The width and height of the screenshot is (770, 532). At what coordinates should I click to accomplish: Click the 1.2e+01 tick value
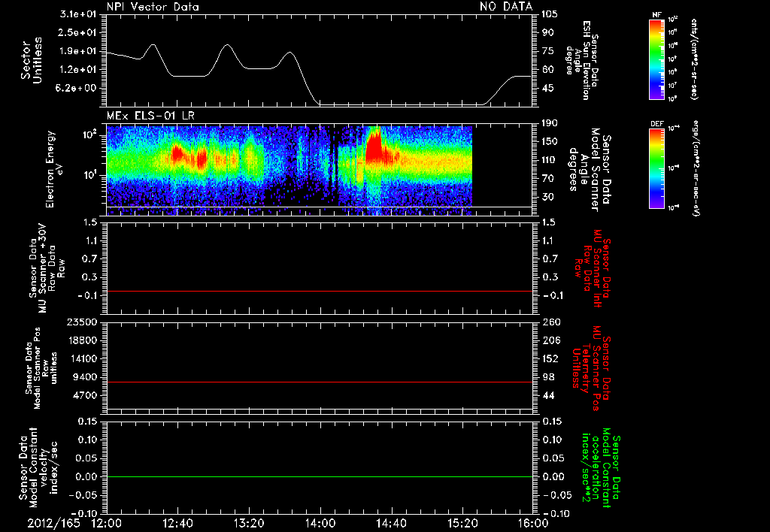tap(78, 70)
